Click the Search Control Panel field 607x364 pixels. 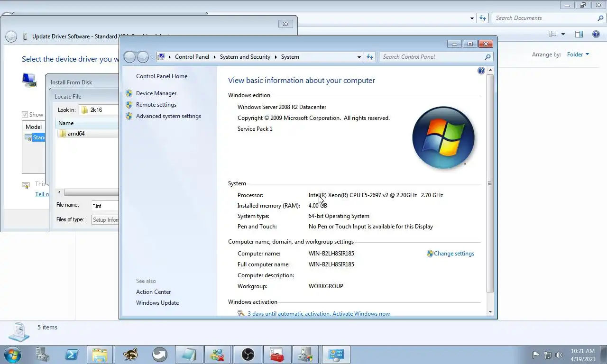(432, 57)
